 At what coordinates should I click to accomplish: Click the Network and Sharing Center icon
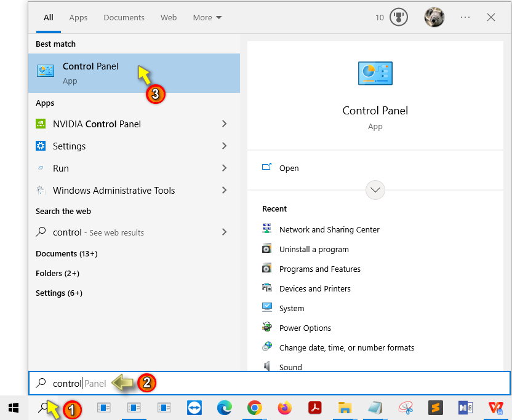tap(267, 229)
